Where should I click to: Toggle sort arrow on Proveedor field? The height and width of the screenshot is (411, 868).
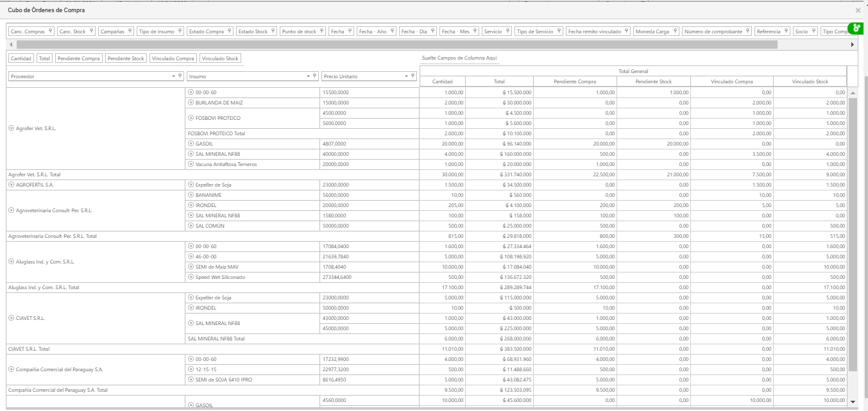click(x=173, y=76)
